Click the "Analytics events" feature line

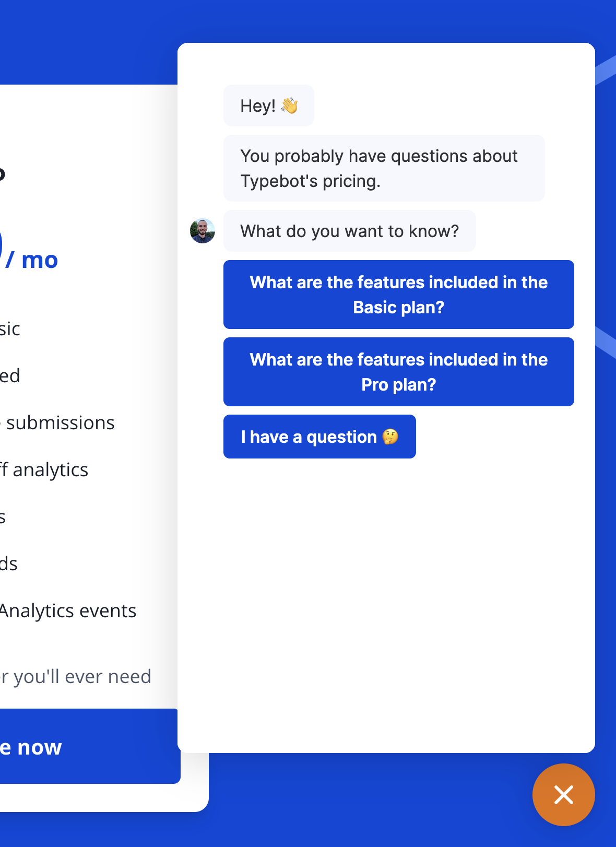point(68,610)
